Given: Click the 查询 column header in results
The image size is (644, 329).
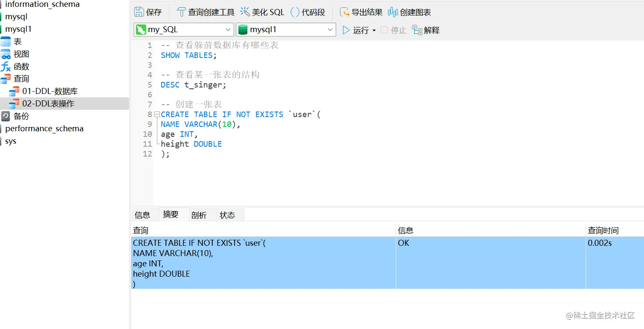Looking at the screenshot, I should coord(263,230).
